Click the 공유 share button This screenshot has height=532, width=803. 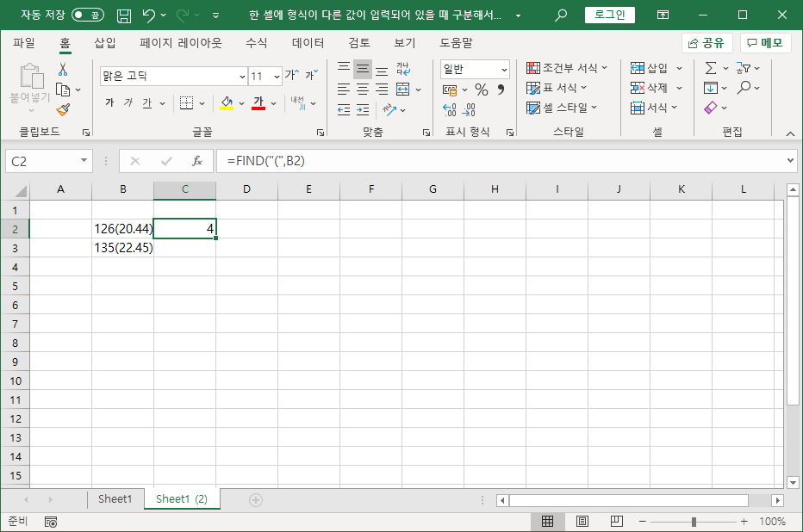[707, 43]
